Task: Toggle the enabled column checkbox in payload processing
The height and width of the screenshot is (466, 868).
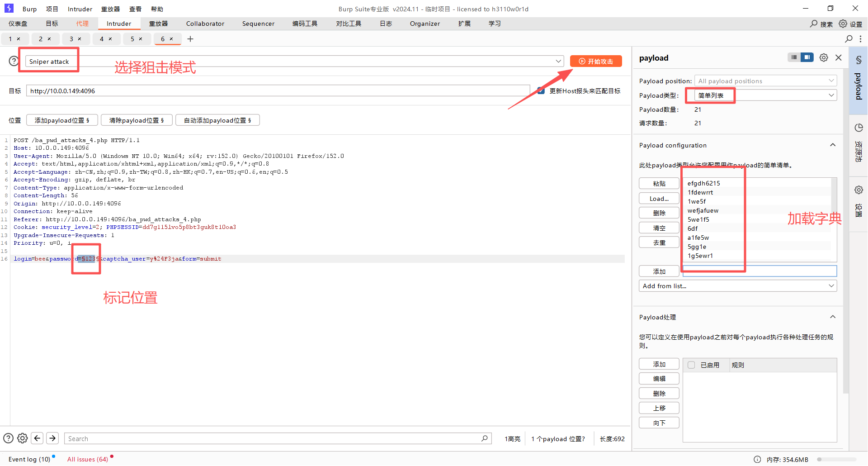Action: [691, 365]
